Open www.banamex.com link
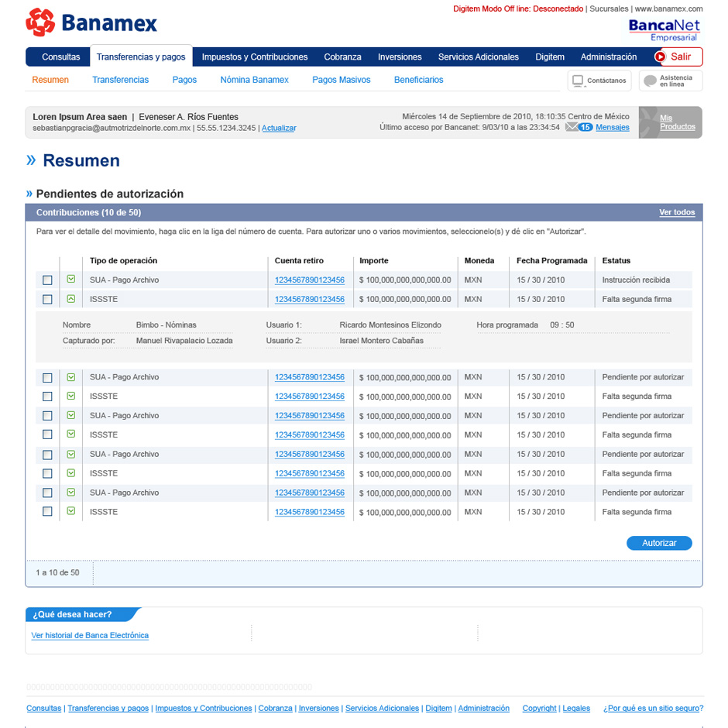Viewport: 728px width, 728px height. pos(668,9)
